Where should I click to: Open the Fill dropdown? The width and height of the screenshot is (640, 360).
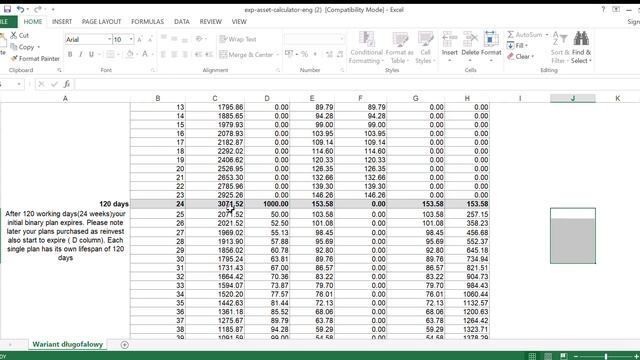coord(518,45)
